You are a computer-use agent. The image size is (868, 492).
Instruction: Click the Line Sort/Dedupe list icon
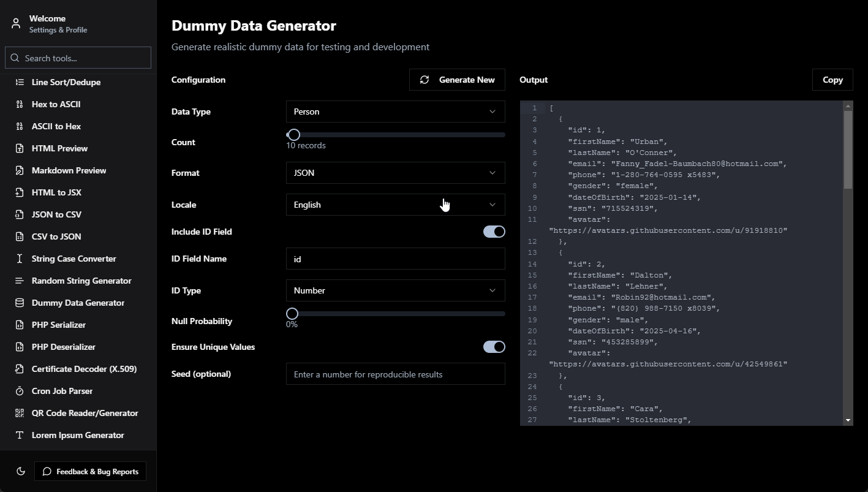point(20,82)
